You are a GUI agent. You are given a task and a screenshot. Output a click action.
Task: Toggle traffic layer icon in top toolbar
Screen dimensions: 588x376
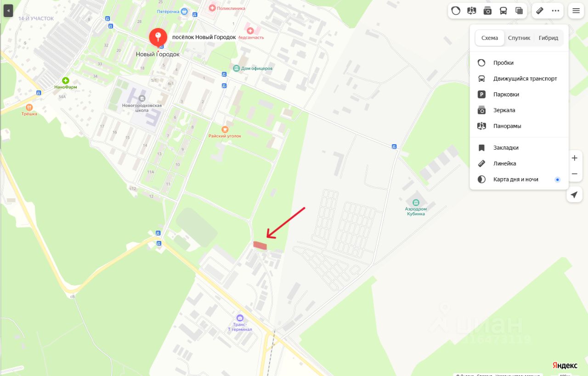(x=456, y=11)
